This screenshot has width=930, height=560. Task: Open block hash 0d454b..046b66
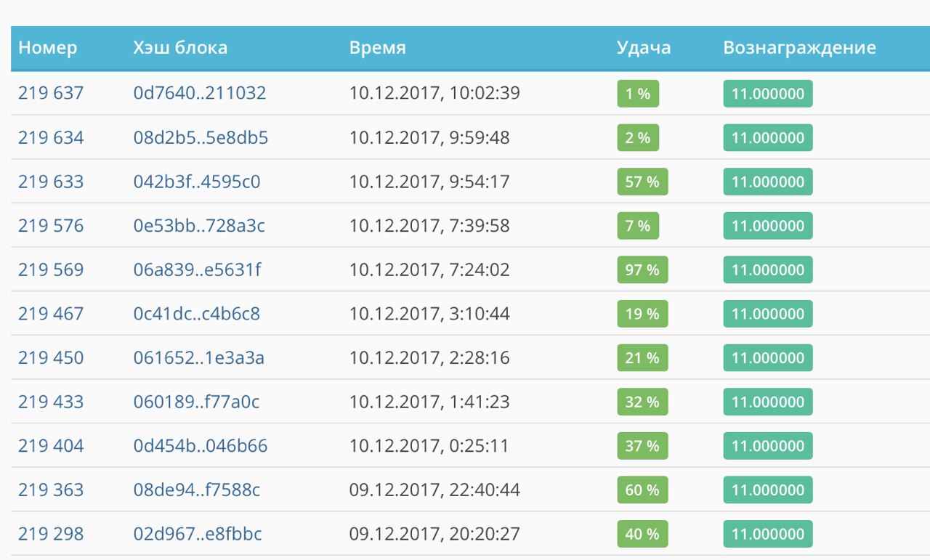[x=201, y=446]
